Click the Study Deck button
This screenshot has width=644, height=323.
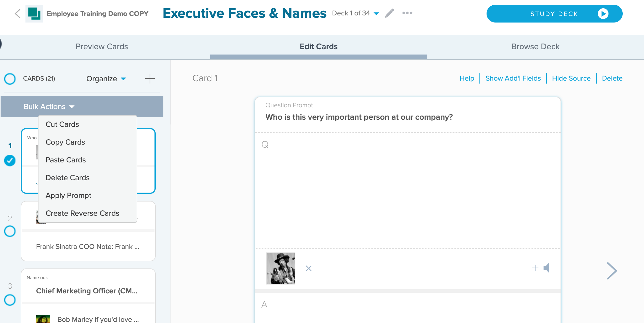(x=554, y=14)
